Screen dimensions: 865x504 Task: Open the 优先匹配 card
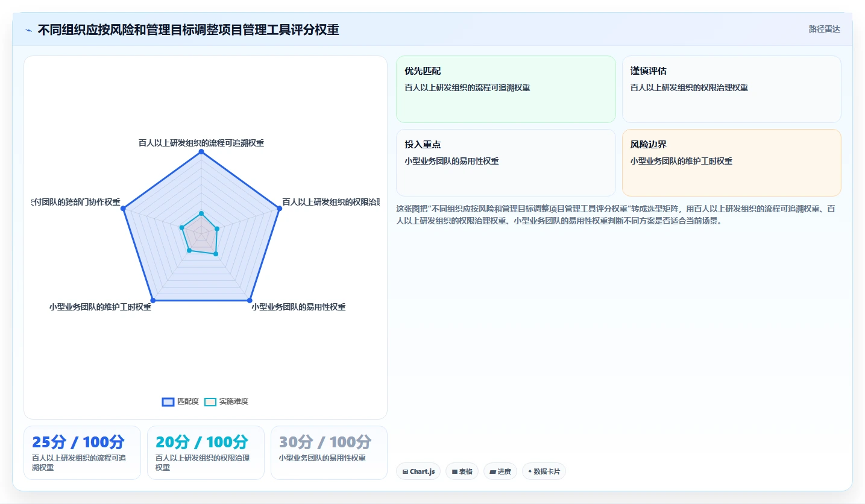pyautogui.click(x=506, y=89)
